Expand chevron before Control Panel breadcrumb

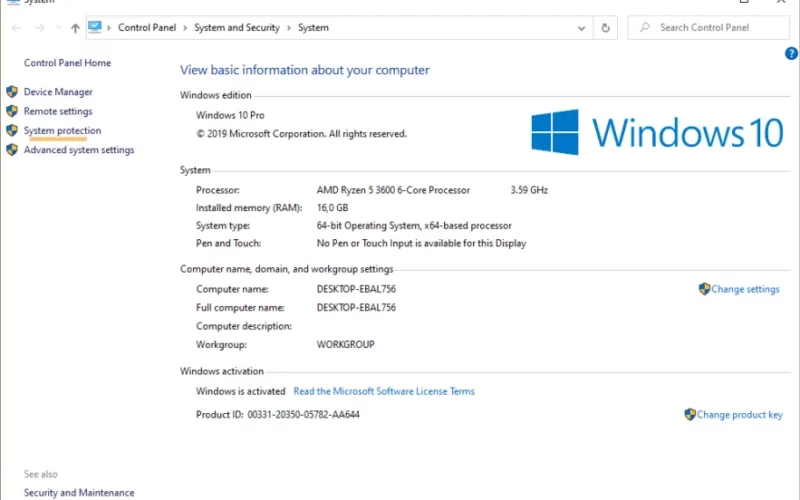tap(109, 28)
